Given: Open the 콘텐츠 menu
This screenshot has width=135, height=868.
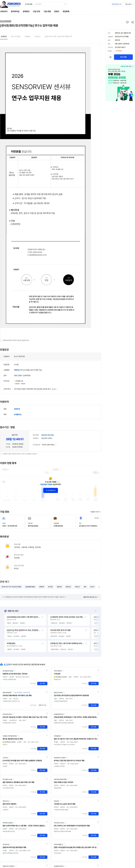Looking at the screenshot, I should [x=57, y=11].
